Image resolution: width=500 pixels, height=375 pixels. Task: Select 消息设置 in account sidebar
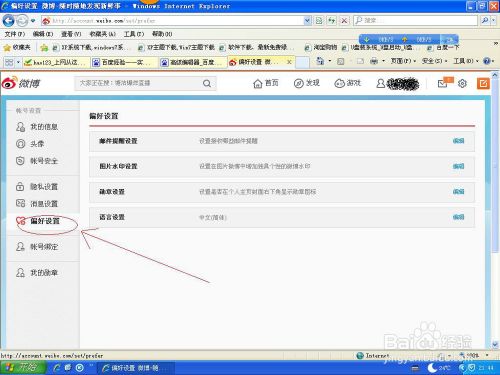click(x=37, y=203)
